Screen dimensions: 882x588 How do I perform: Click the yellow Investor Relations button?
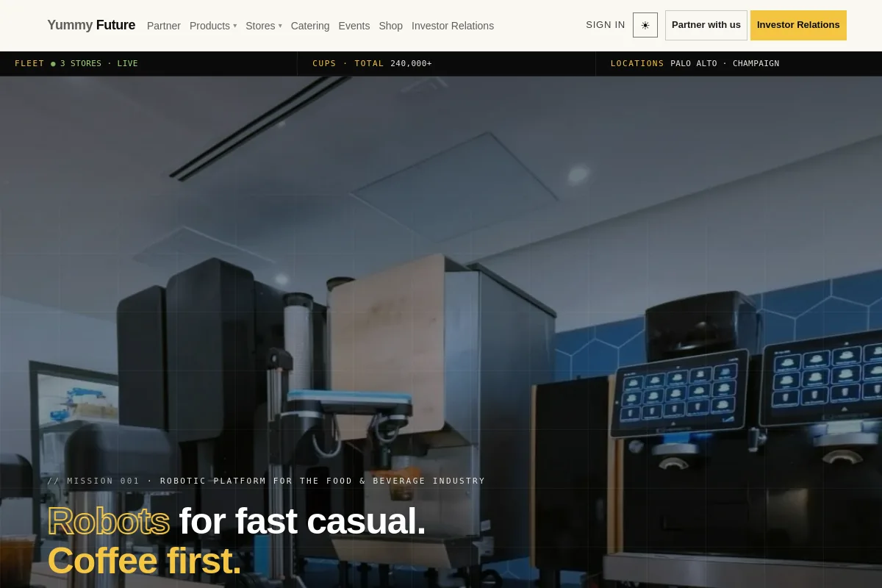tap(798, 25)
